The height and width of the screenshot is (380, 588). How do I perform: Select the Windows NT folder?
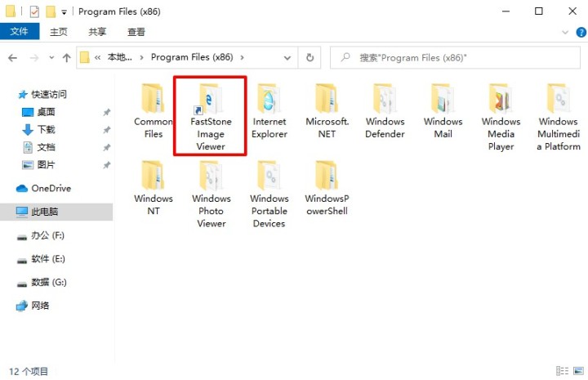[x=153, y=188]
